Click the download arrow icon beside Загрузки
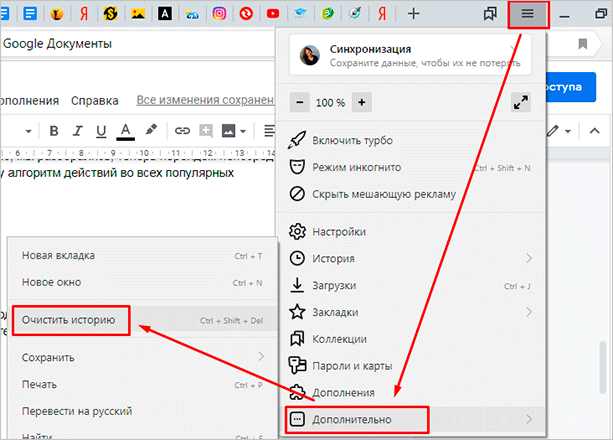The height and width of the screenshot is (440, 613). tap(297, 285)
